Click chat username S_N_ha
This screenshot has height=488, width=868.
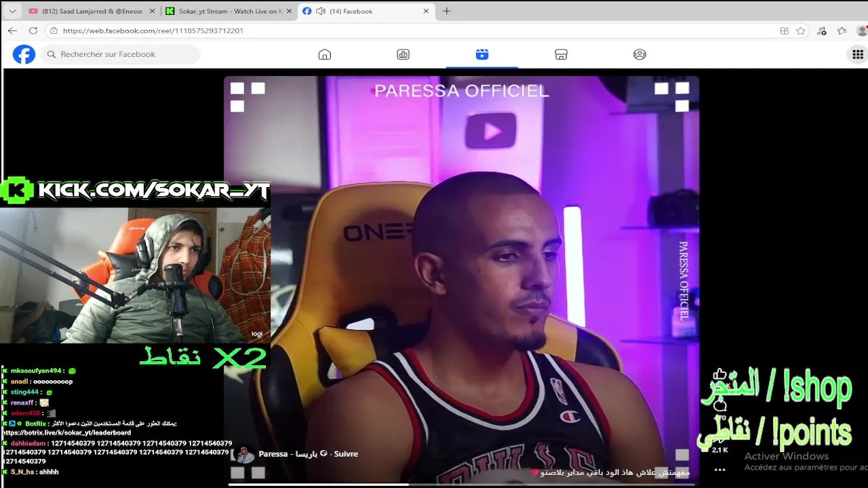22,472
